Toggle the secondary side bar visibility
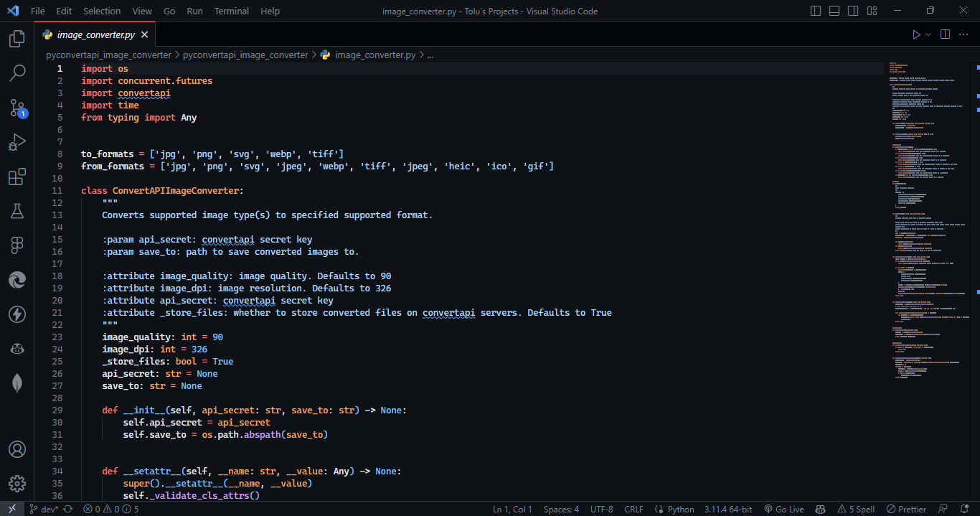980x516 pixels. point(853,11)
